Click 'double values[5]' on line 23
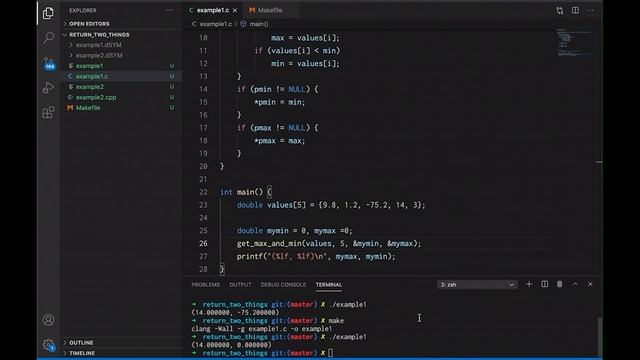The width and height of the screenshot is (640, 360). coord(271,205)
